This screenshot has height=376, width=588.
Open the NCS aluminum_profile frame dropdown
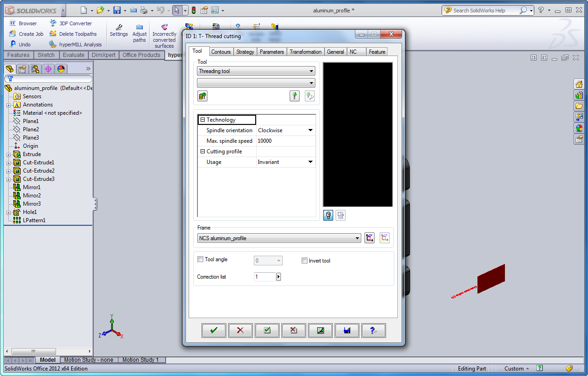click(x=279, y=238)
